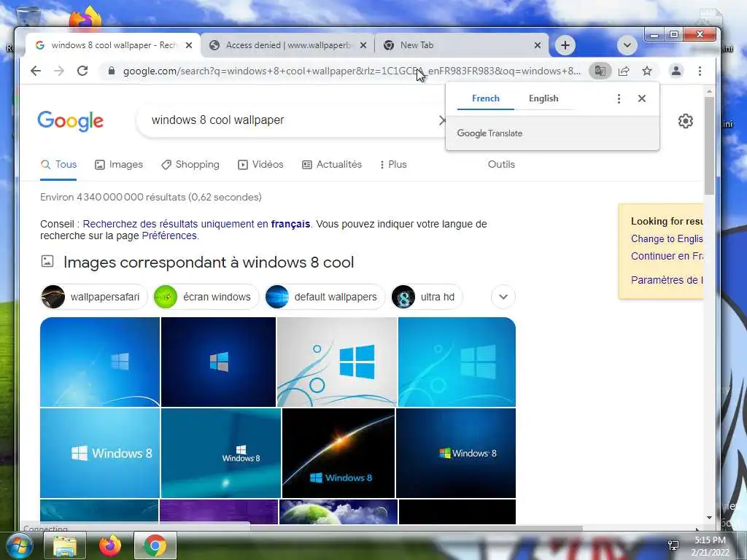
Task: Expand more image filter chips chevron
Action: [503, 297]
